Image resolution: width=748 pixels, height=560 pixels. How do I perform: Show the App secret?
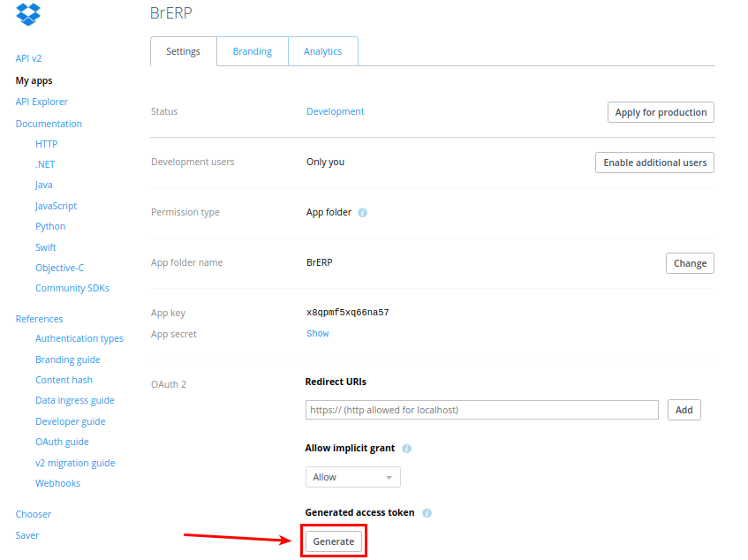click(x=317, y=334)
